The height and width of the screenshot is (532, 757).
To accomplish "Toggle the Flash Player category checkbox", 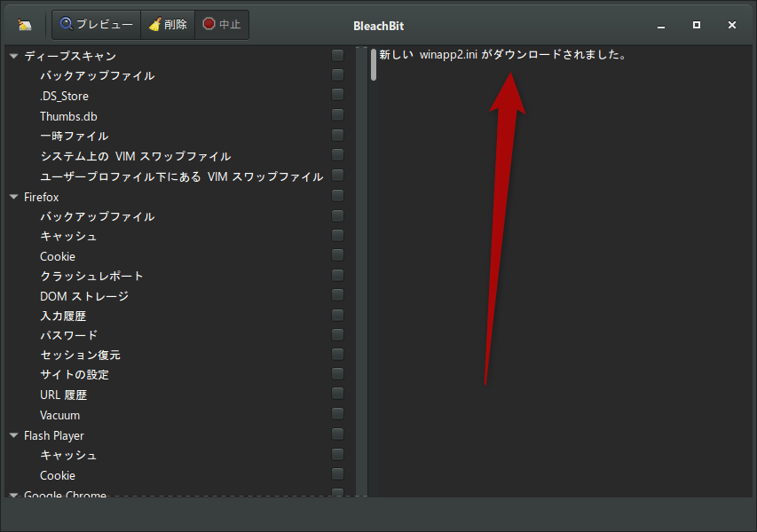I will pos(338,434).
